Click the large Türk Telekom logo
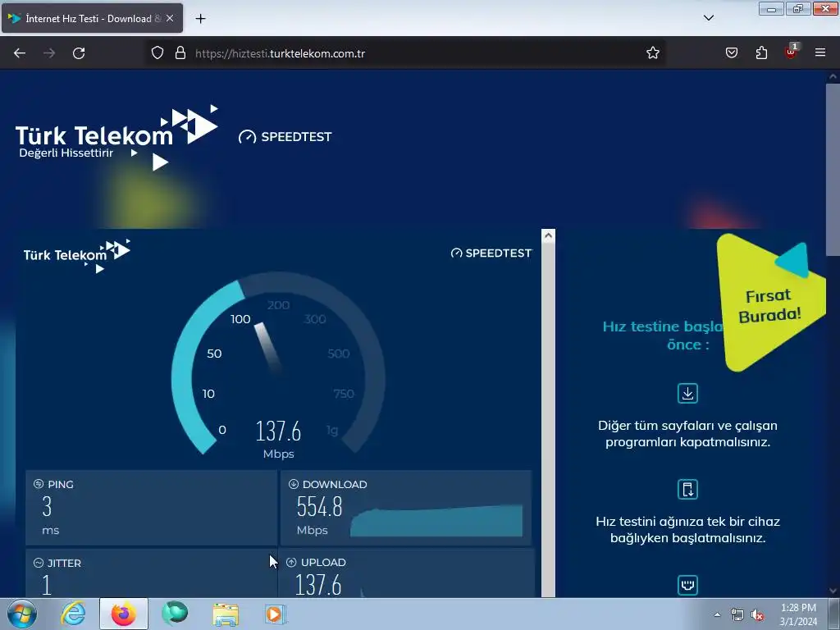The width and height of the screenshot is (840, 630). (x=116, y=138)
